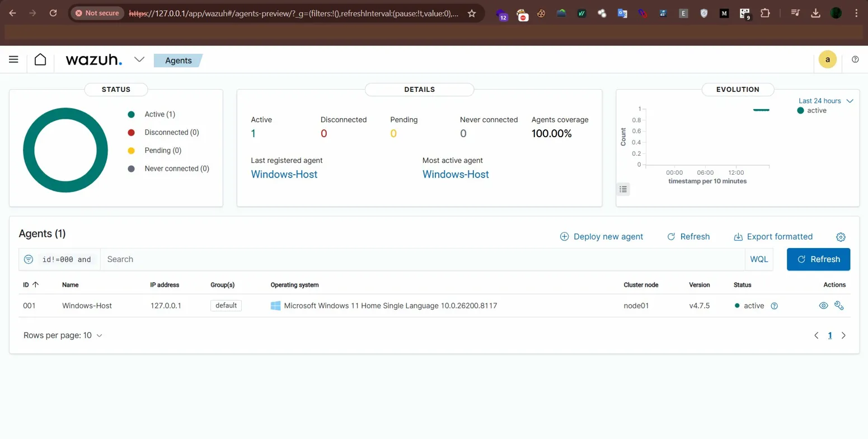Viewport: 868px width, 439px height.
Task: Click the home icon in the header
Action: click(x=40, y=59)
